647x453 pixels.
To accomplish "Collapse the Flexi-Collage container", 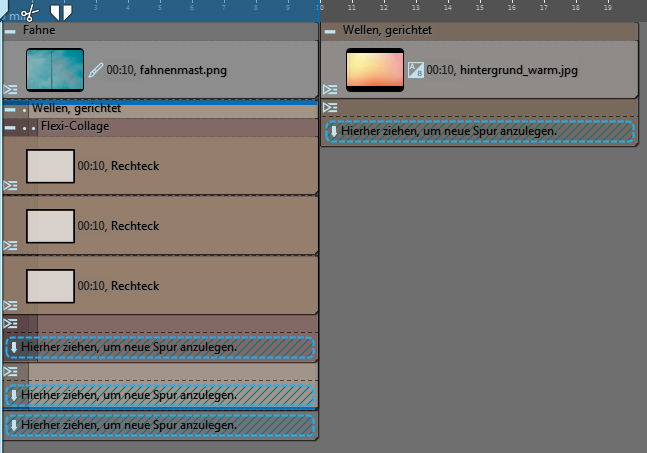I will point(10,128).
